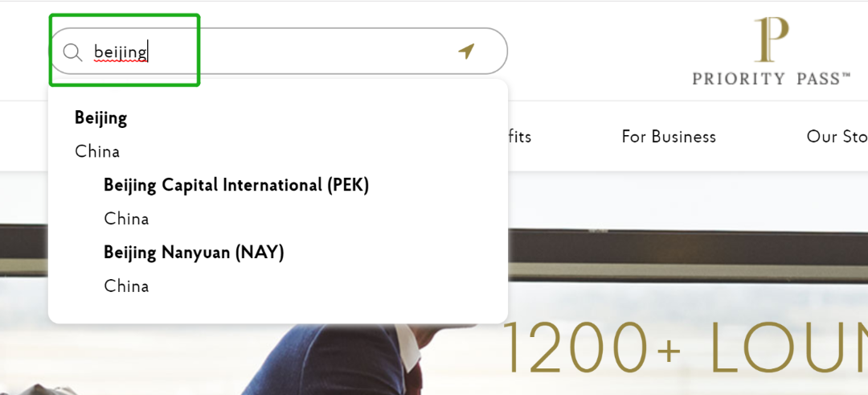Click 'China' directly beneath the Beijing city suggestion
Screen dimensions: 868x395
97,151
